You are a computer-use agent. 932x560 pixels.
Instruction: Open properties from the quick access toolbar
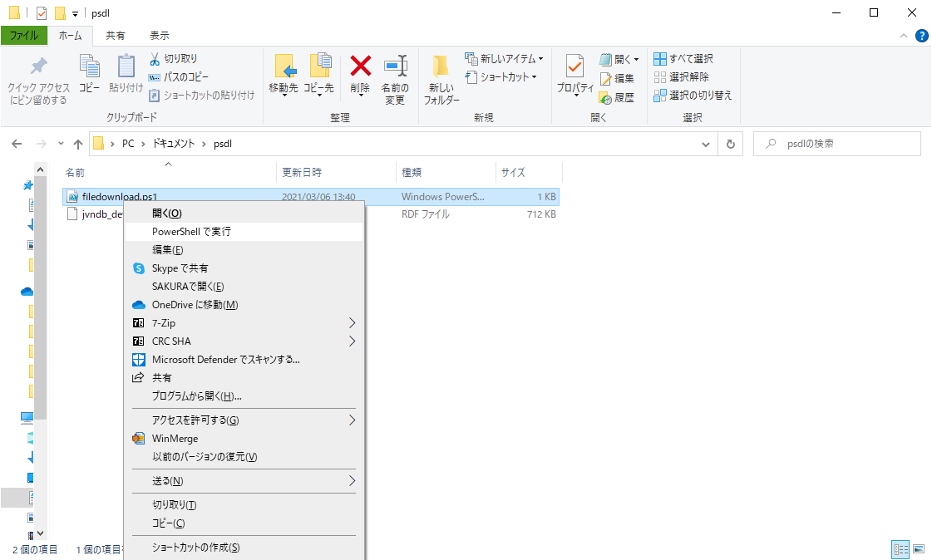click(x=41, y=12)
